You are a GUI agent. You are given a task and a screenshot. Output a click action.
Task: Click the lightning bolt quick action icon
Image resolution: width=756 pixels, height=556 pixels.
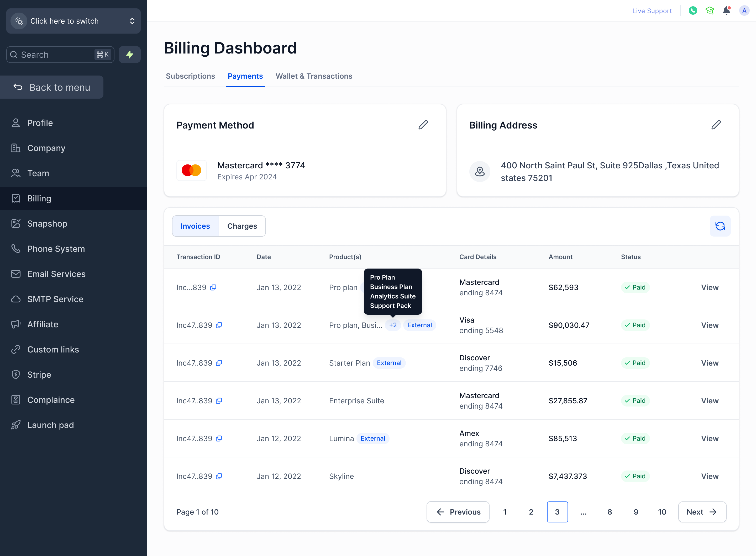tap(129, 55)
